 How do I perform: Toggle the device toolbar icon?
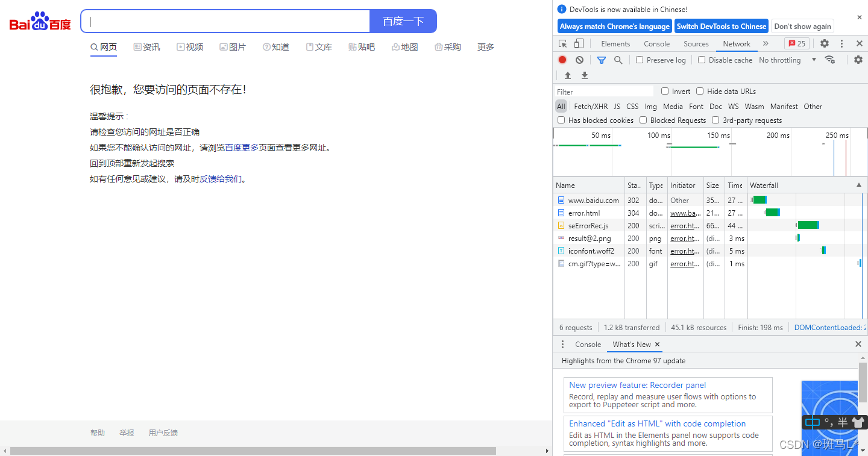pyautogui.click(x=579, y=43)
